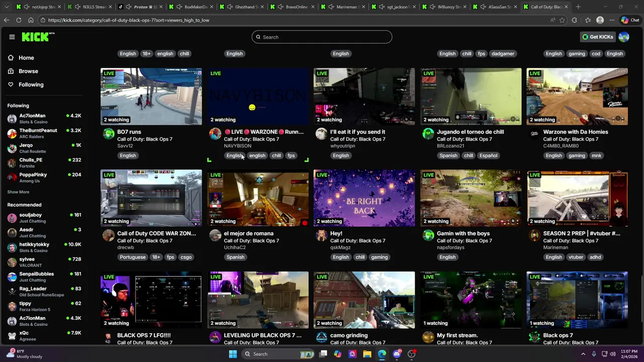
Task: Open NAVYBISON WARZONE stream thumbnail
Action: tap(258, 97)
